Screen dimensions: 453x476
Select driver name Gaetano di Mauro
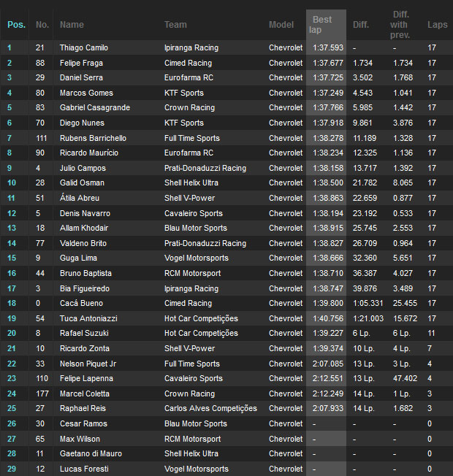click(x=91, y=453)
